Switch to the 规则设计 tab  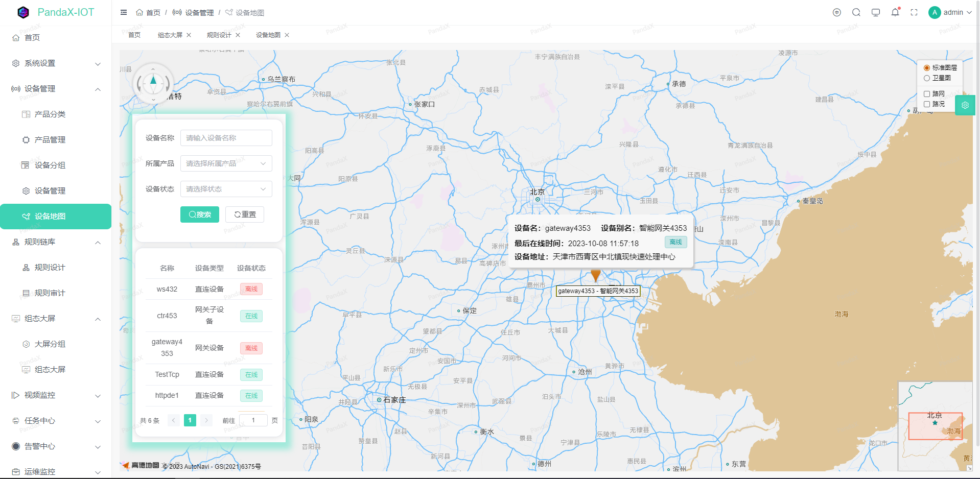point(219,35)
